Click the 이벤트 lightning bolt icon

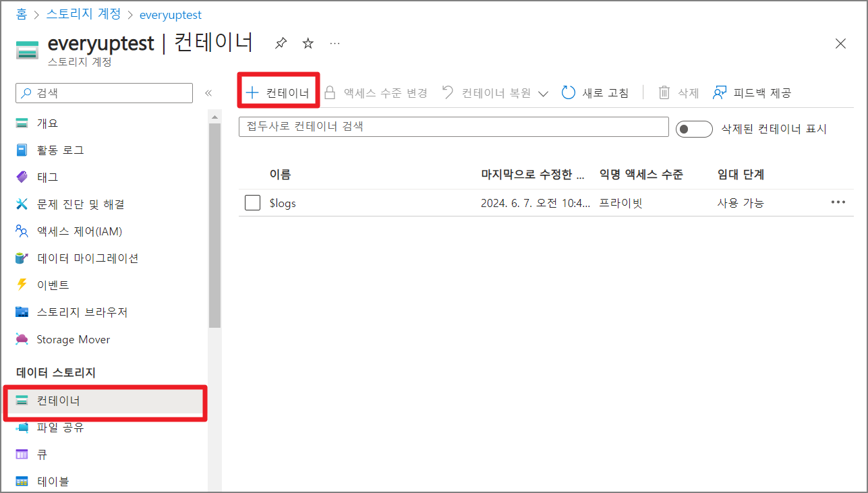[22, 285]
